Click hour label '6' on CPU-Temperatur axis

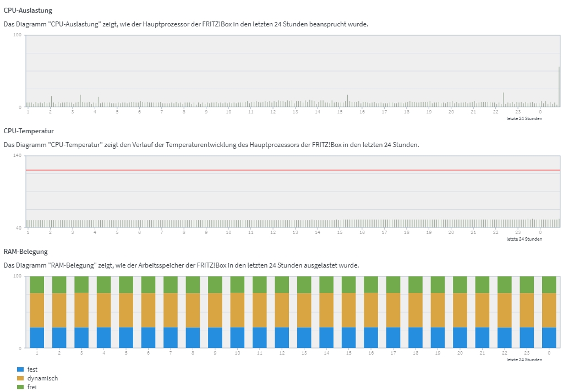pos(139,232)
